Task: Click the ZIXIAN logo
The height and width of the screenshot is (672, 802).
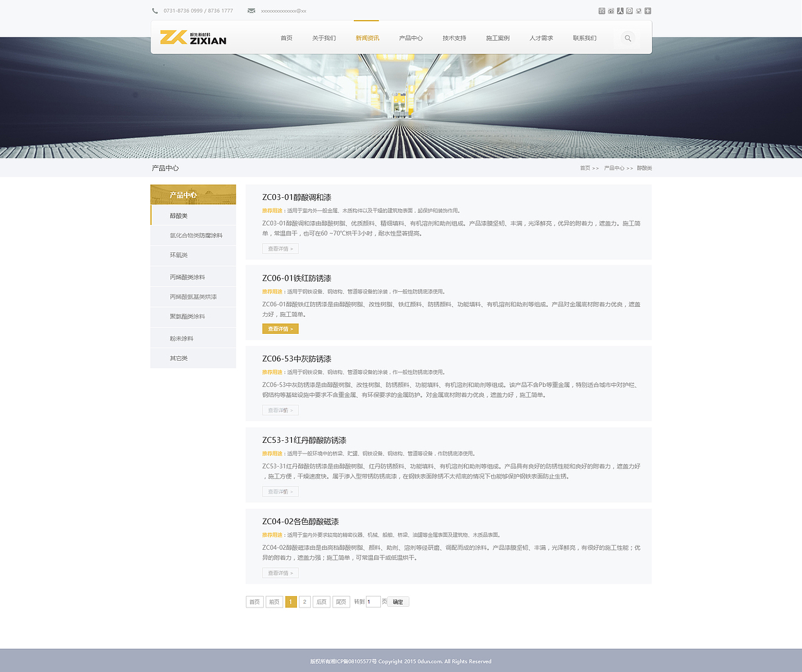Action: [193, 38]
